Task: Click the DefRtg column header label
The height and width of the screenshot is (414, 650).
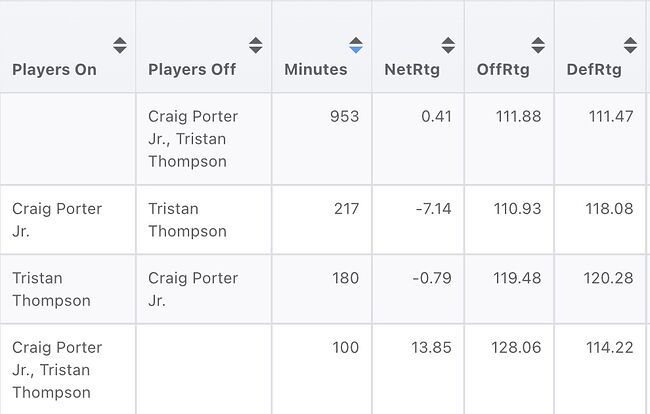Action: pos(594,70)
